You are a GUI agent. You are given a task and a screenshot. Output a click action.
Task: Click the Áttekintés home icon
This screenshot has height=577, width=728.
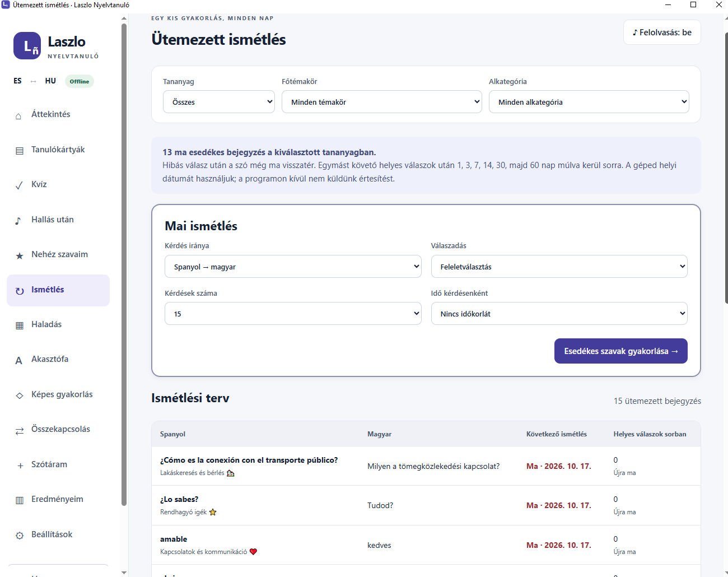tap(19, 116)
